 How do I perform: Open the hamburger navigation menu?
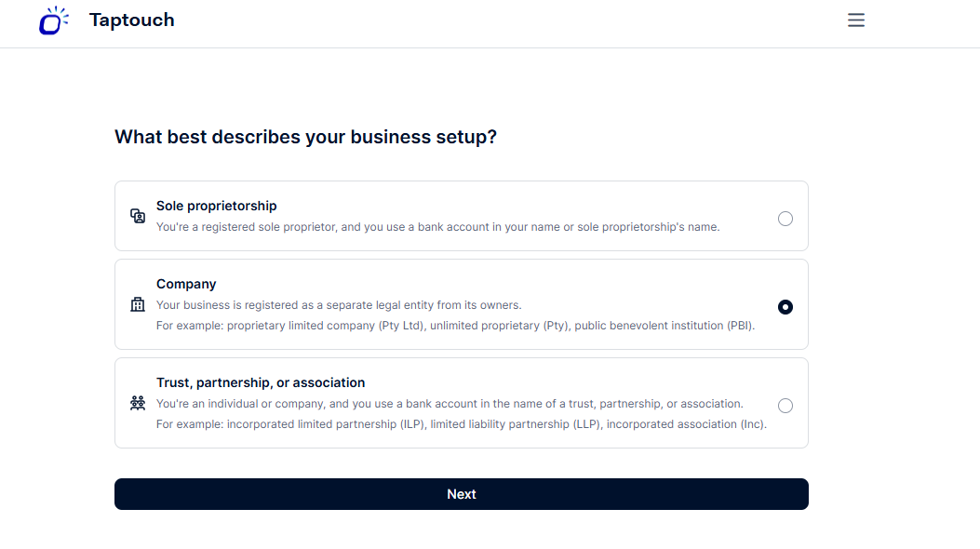pyautogui.click(x=856, y=20)
